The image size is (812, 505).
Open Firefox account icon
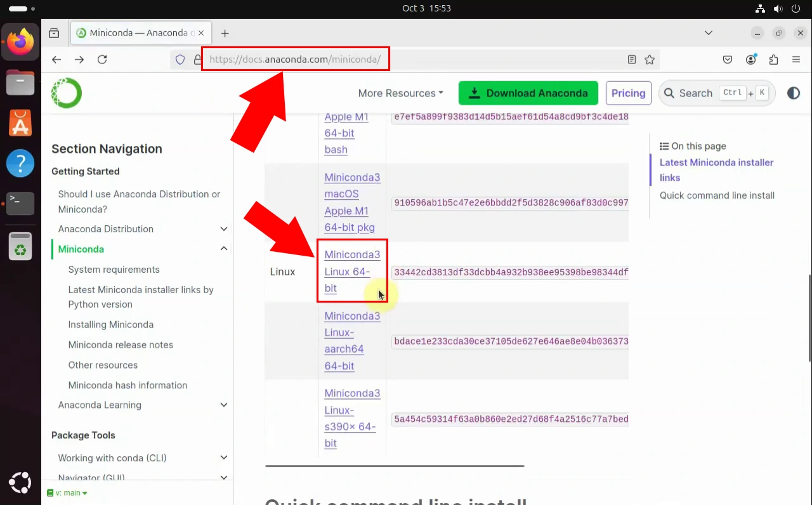click(x=751, y=60)
